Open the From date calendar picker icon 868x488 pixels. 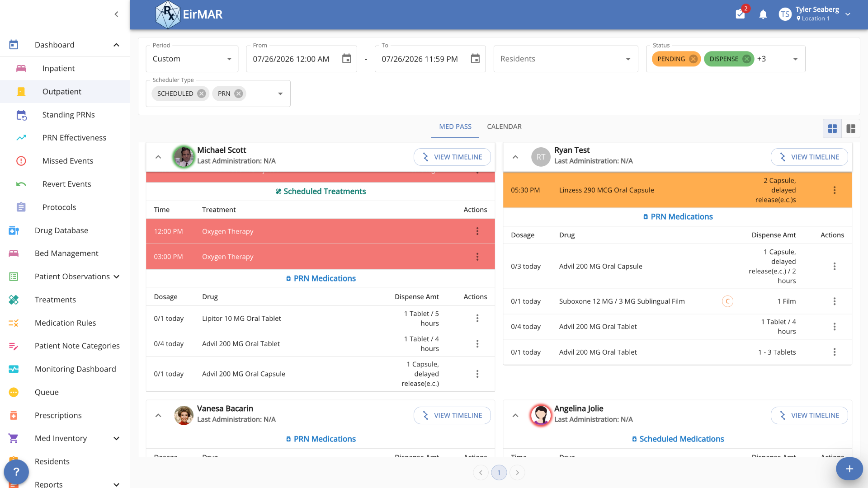pyautogui.click(x=346, y=59)
